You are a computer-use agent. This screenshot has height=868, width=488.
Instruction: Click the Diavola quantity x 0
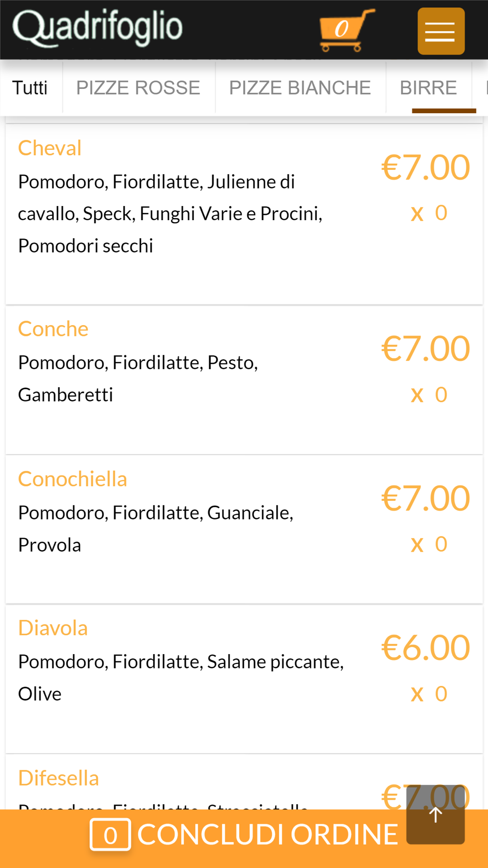point(429,694)
